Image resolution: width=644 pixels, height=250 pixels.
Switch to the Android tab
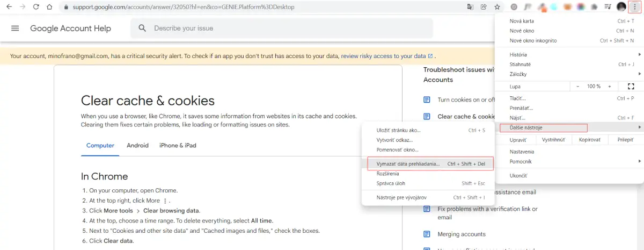137,146
